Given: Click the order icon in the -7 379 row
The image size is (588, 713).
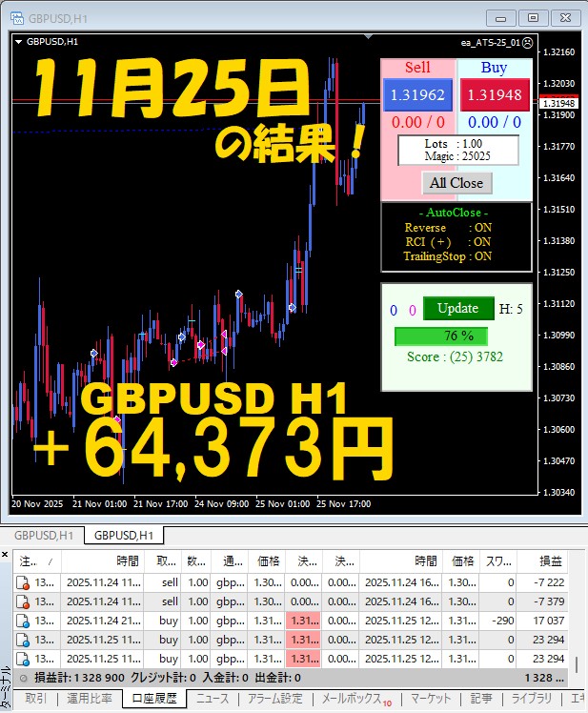Looking at the screenshot, I should tap(23, 601).
